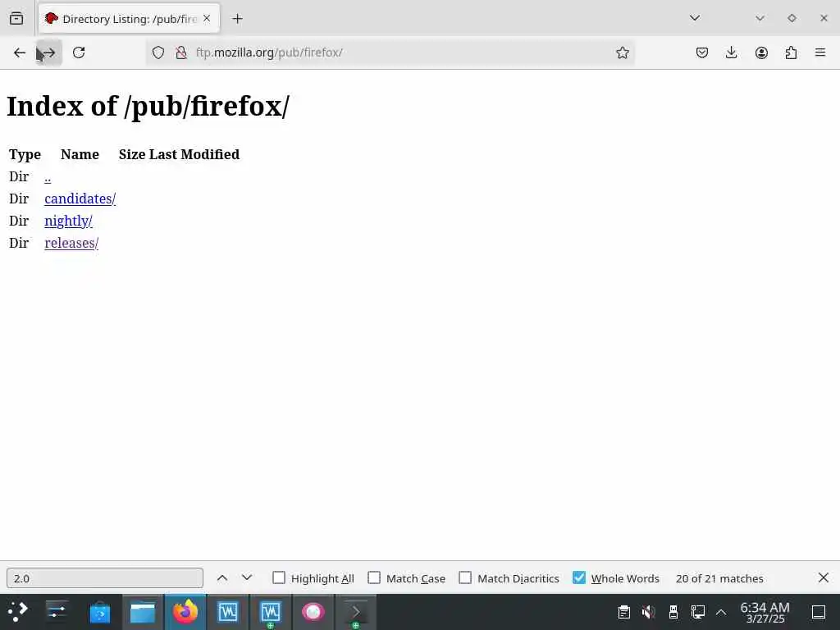Open the pink circular app in taskbar
Viewport: 840px width, 630px height.
(313, 612)
